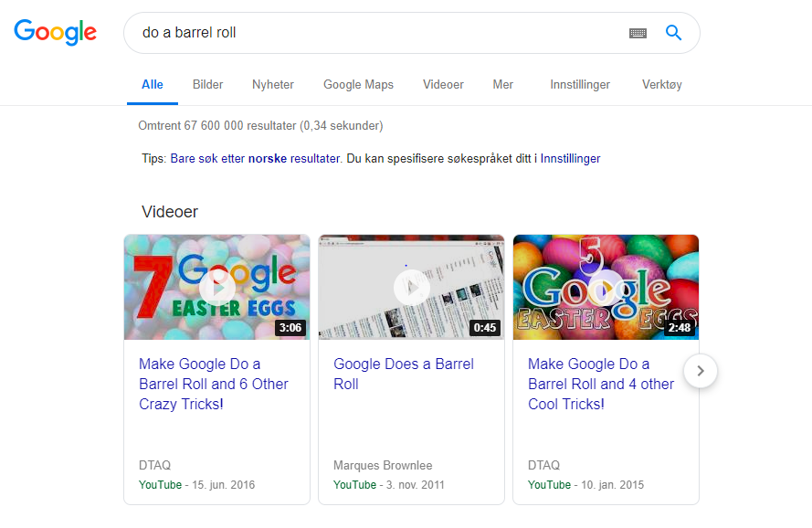Open the Verktøy options
This screenshot has width=812, height=528.
coord(662,84)
